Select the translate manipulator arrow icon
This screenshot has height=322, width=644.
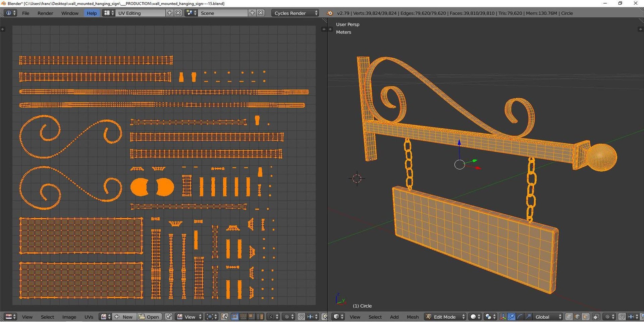pyautogui.click(x=511, y=317)
